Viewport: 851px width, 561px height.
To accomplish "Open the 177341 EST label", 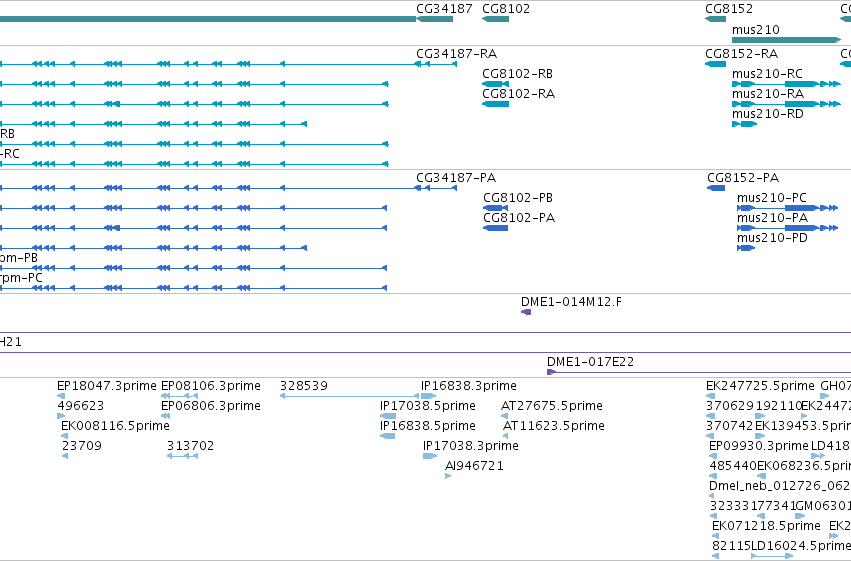I will tap(772, 506).
